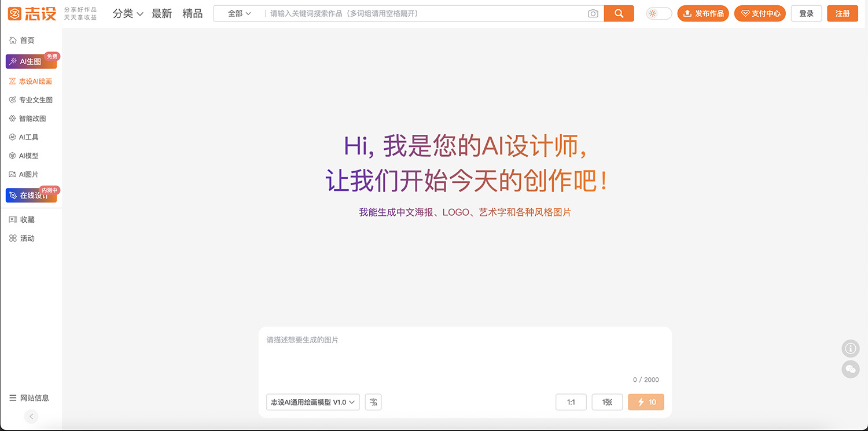Open AI图片 in sidebar
The width and height of the screenshot is (868, 431).
(x=29, y=174)
